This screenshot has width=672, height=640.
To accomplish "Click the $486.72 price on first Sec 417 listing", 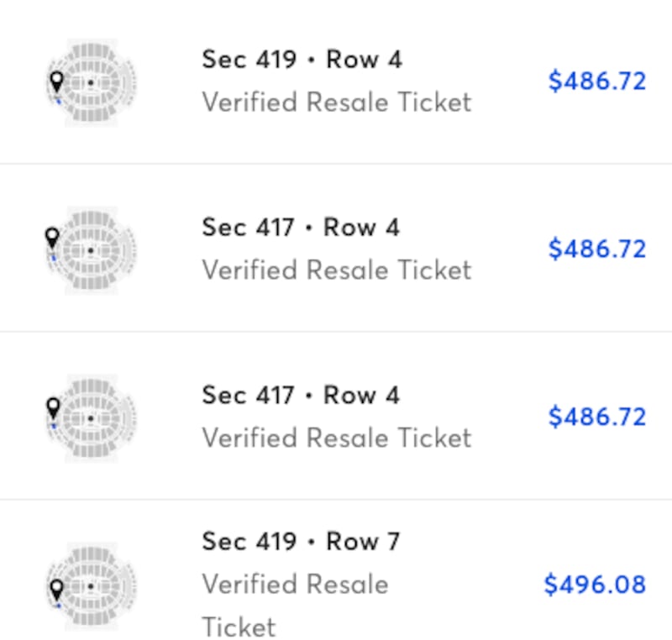I will pyautogui.click(x=596, y=249).
